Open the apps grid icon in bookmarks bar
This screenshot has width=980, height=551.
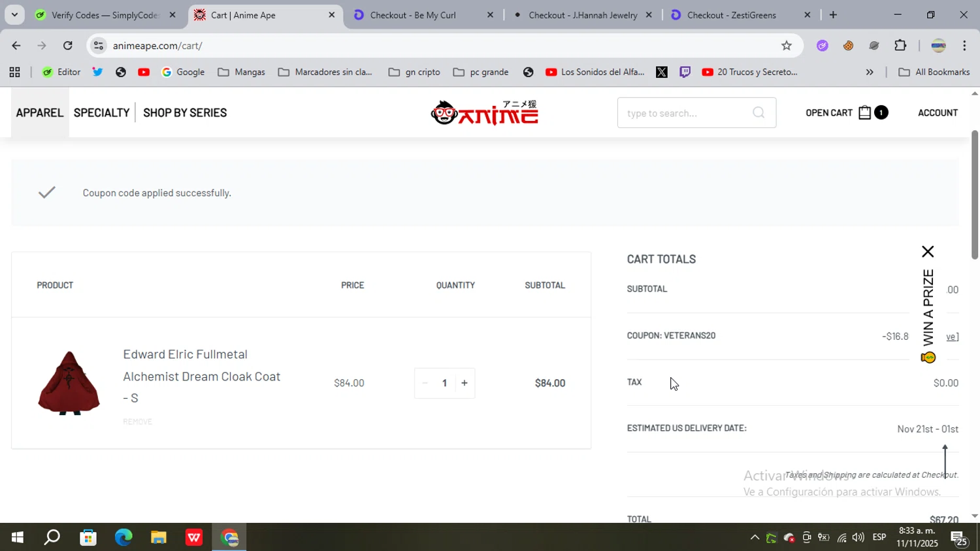pos(14,73)
